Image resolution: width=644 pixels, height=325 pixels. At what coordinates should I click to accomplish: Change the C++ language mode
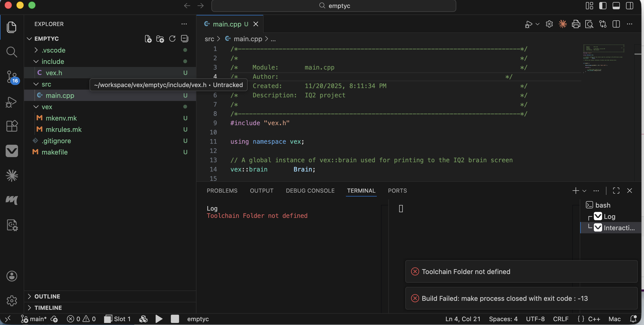tap(594, 319)
